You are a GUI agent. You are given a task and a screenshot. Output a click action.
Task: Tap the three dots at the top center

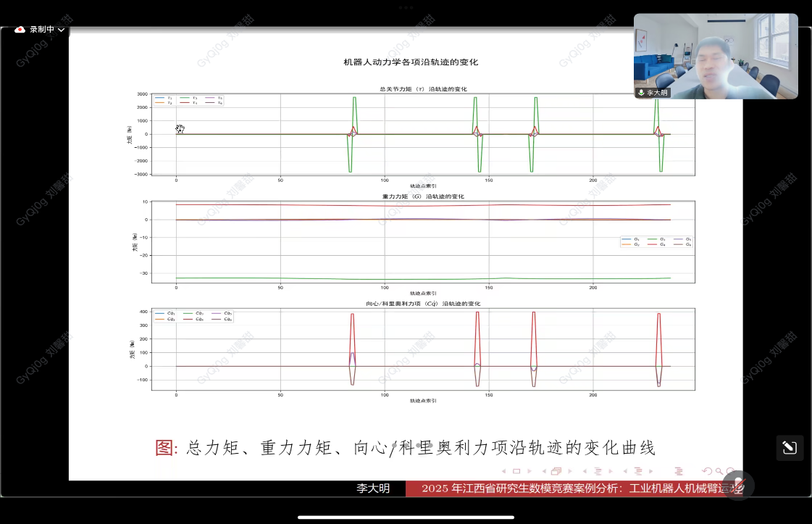(406, 7)
